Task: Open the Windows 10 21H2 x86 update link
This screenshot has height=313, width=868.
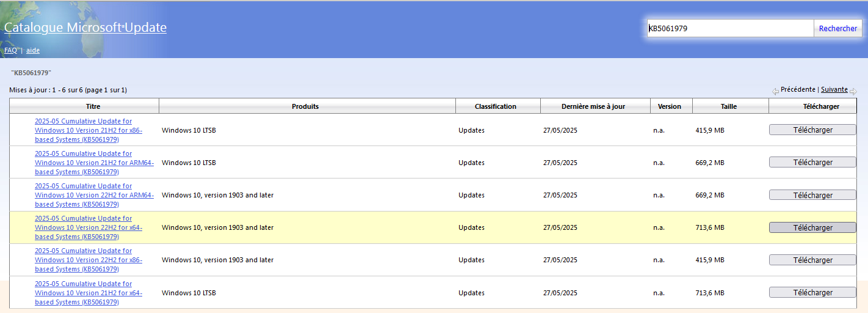Action: tap(89, 130)
